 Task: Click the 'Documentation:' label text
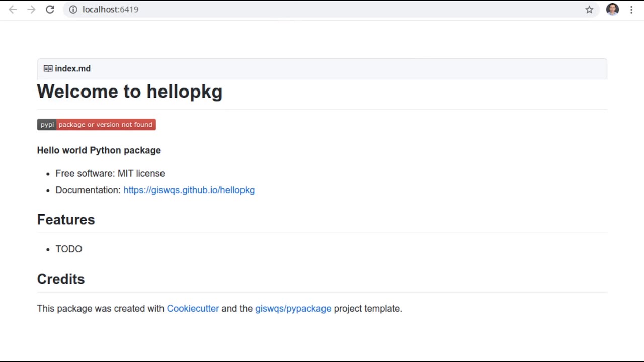(88, 190)
